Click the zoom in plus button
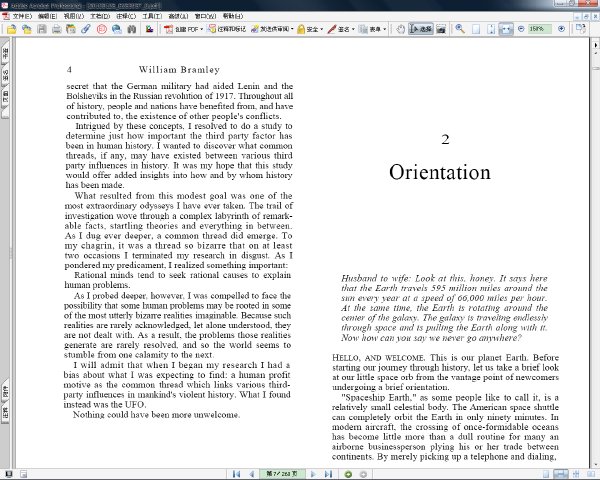Screen dimensions: 600x480 561,29
